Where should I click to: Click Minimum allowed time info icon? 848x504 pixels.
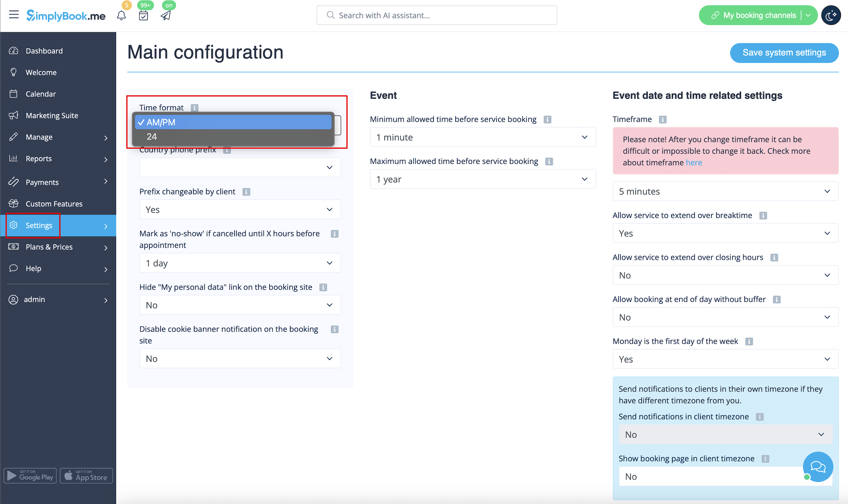(x=547, y=120)
